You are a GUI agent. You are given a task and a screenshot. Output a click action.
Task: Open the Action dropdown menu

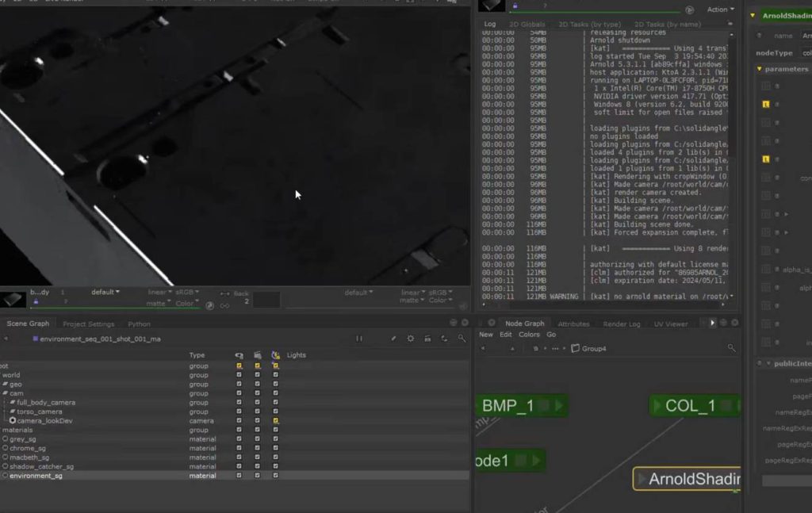click(x=719, y=10)
